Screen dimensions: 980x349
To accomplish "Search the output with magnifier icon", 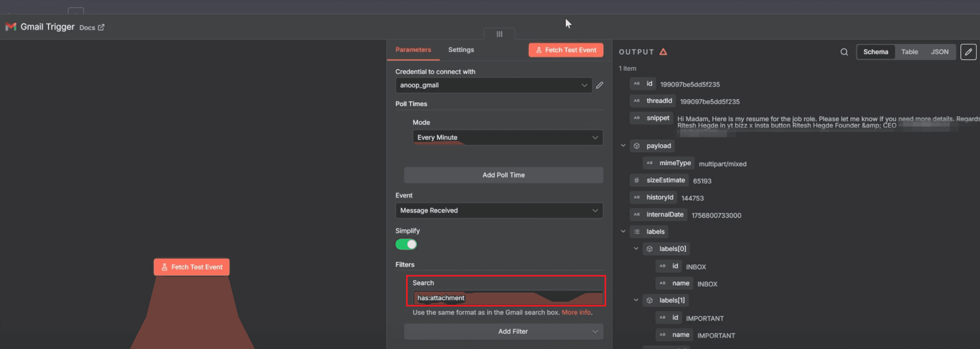I will (844, 52).
